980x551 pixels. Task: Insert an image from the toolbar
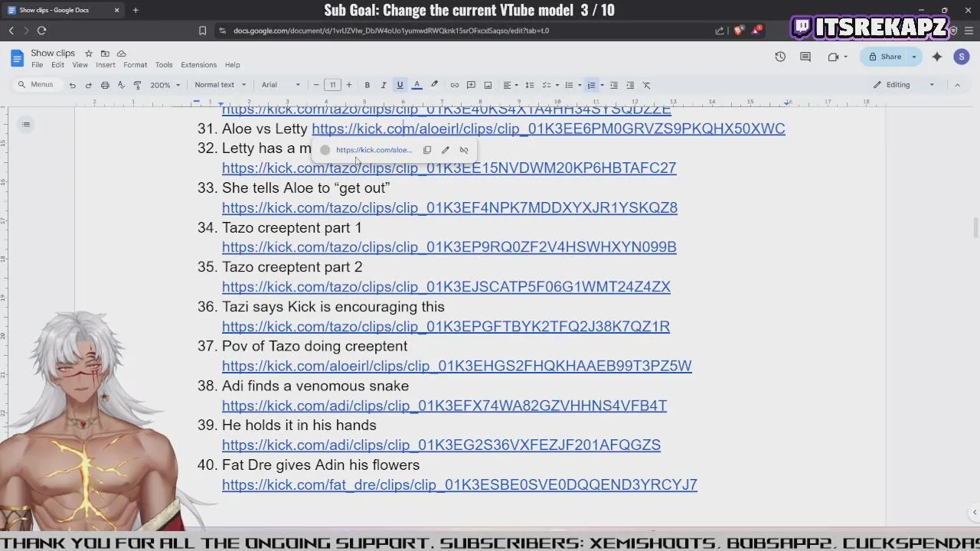pos(488,85)
